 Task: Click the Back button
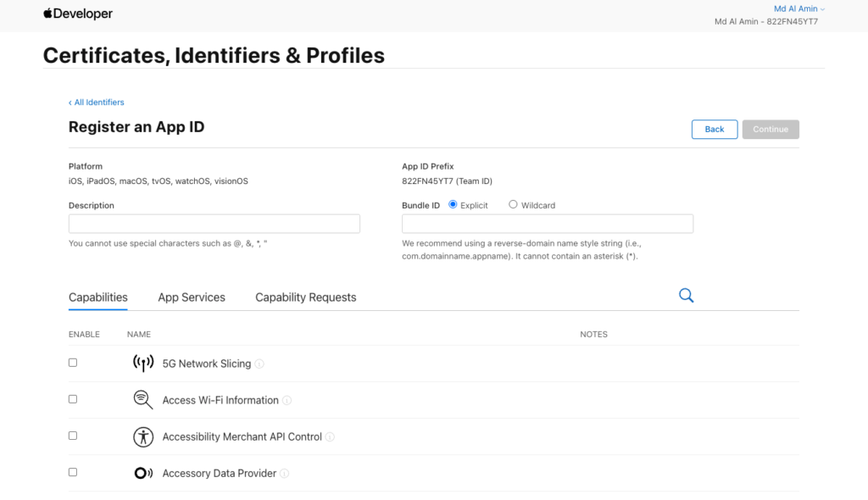(x=714, y=129)
